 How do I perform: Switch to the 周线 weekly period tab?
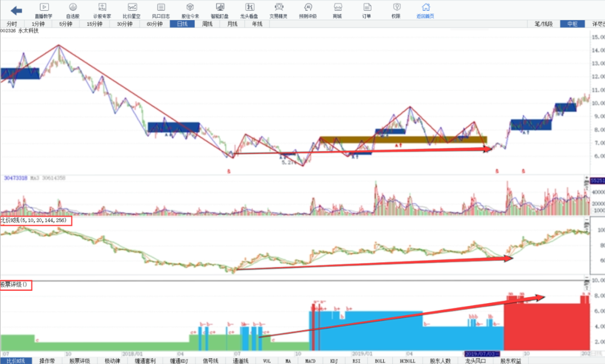(208, 24)
